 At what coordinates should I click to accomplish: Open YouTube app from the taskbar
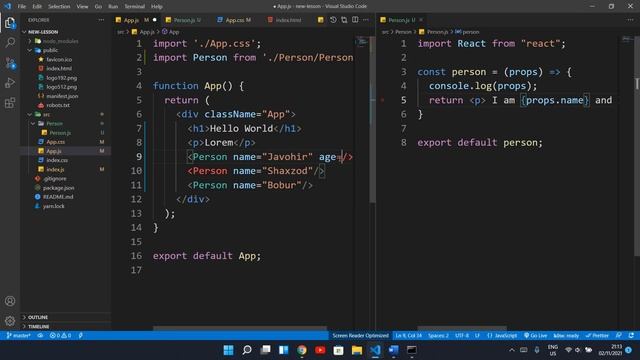click(x=320, y=350)
